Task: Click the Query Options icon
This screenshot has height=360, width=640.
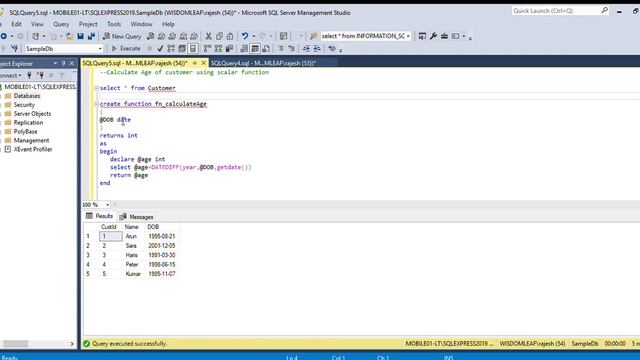Action: (x=182, y=49)
